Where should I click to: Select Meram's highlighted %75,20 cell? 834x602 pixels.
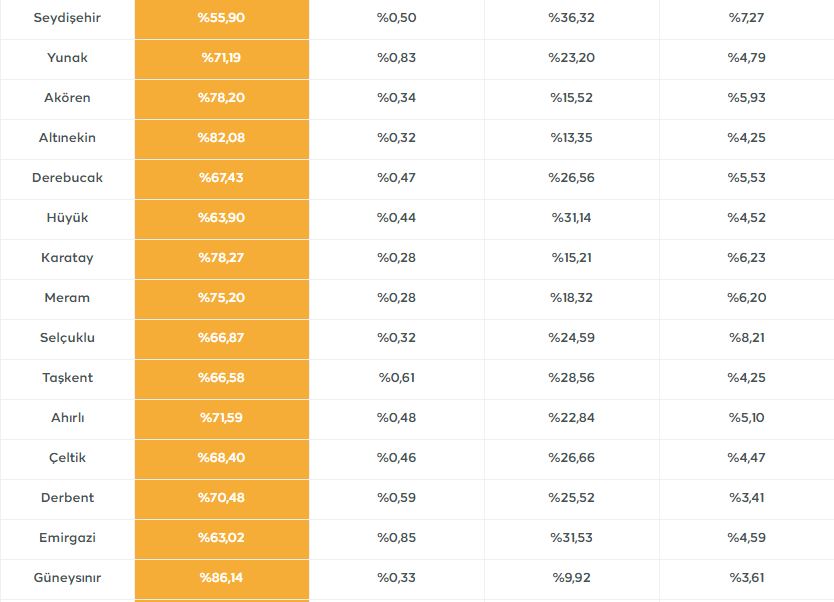[221, 298]
